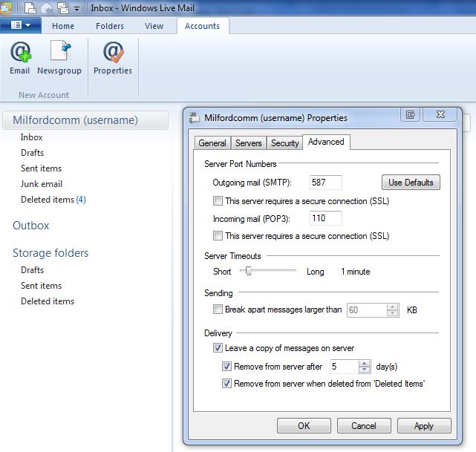This screenshot has width=476, height=452.
Task: Enable SSL for incoming mail (POP3)
Action: coord(218,236)
